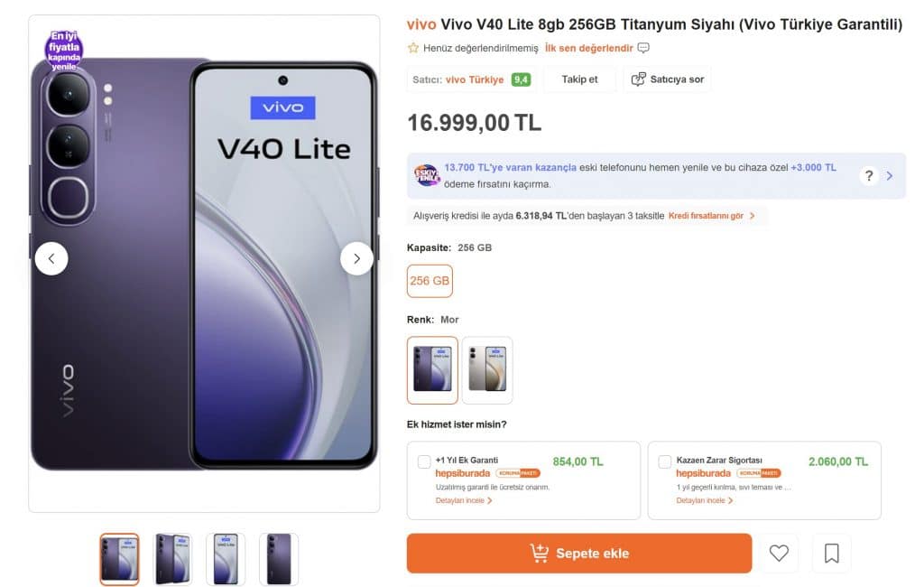Show next product image with right arrow
Viewport: 924px width, 587px height.
pos(356,258)
